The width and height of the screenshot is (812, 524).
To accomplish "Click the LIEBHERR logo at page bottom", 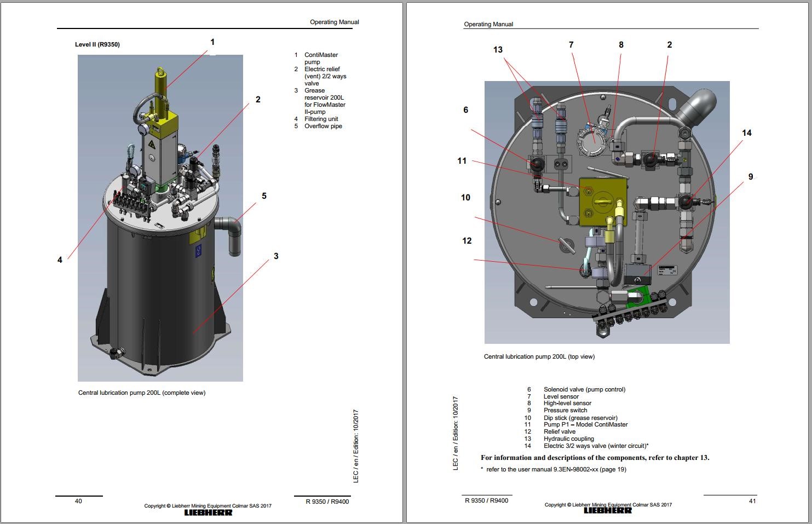I will tap(208, 512).
